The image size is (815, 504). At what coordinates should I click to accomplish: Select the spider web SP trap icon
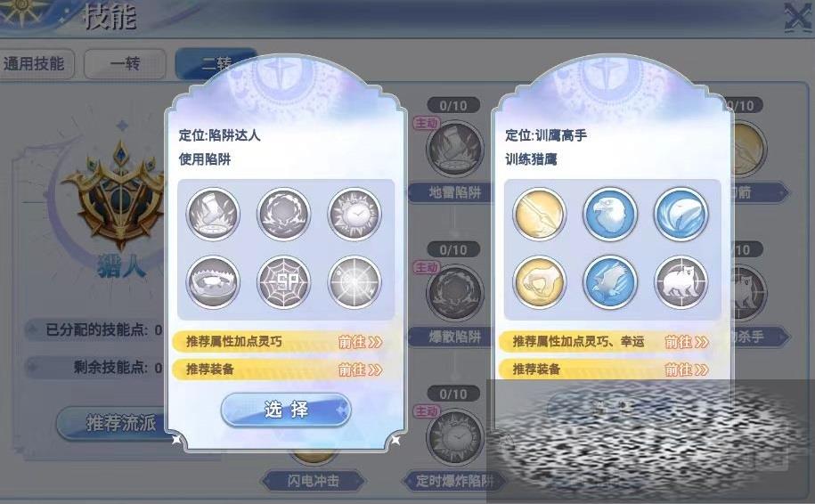[284, 282]
